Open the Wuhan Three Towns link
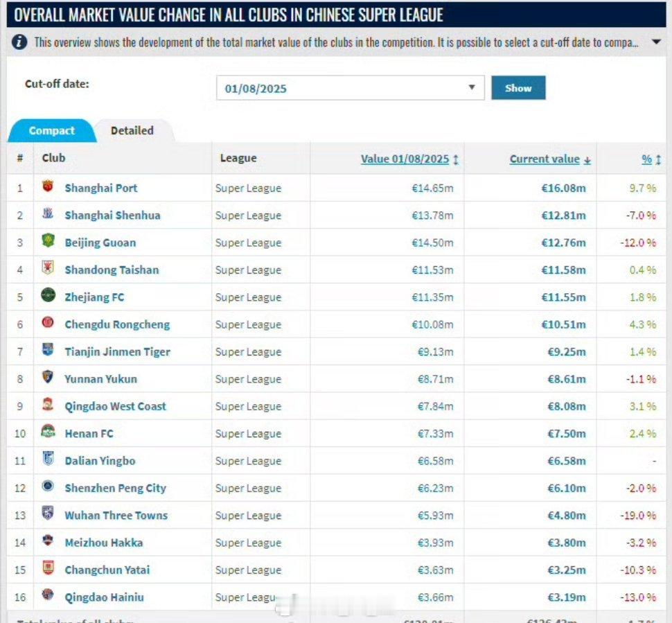 116,516
